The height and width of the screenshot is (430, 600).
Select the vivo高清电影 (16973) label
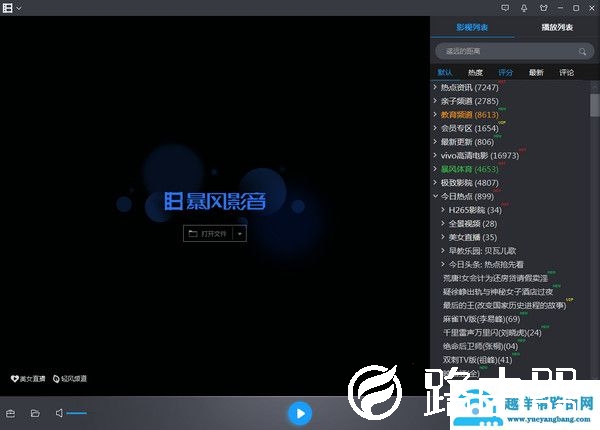coord(480,156)
